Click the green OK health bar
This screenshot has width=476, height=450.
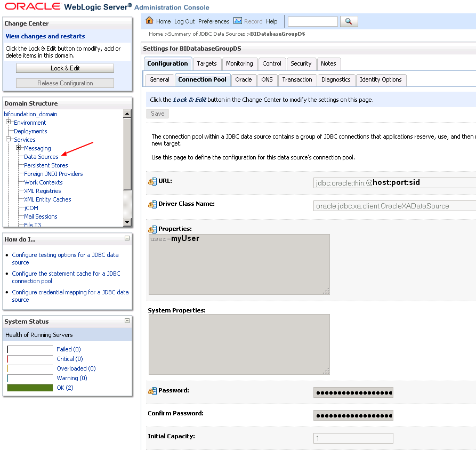30,388
